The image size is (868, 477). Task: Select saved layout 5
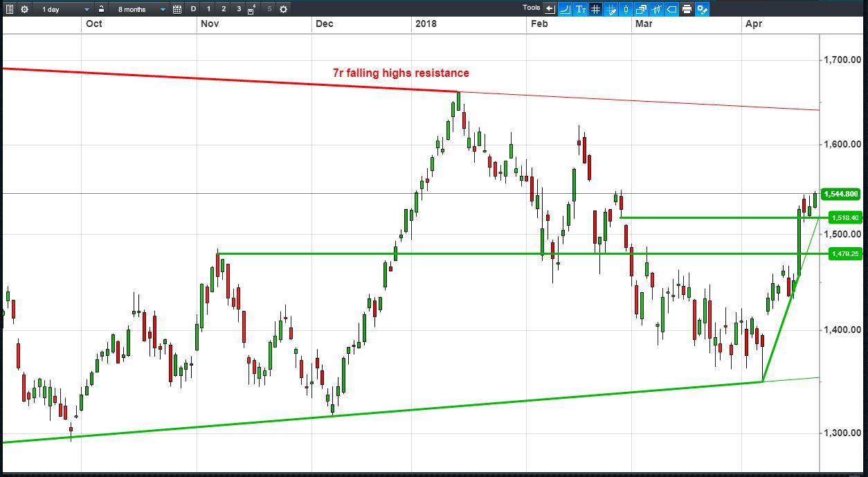point(269,10)
